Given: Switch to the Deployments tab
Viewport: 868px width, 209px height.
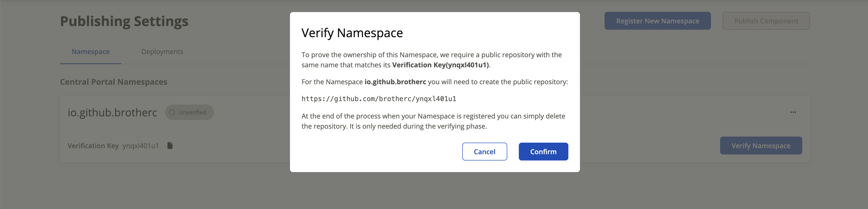Looking at the screenshot, I should pos(162,51).
